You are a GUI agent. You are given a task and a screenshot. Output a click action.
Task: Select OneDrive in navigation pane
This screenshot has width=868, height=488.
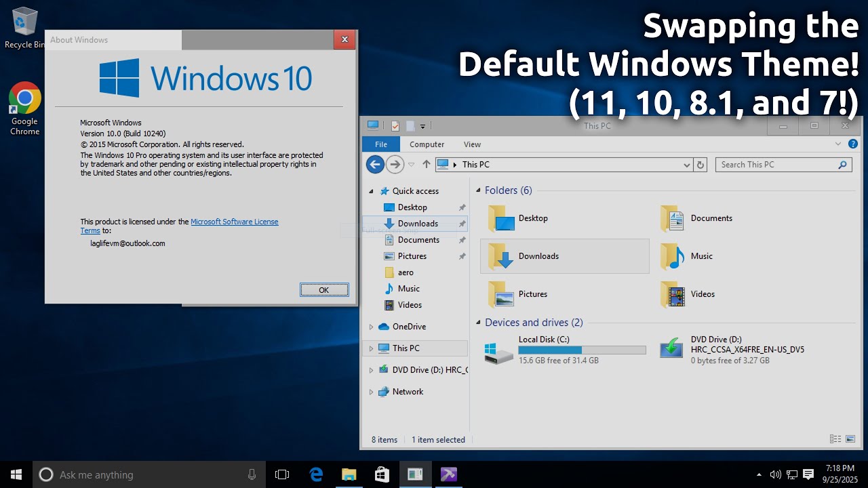(402, 327)
